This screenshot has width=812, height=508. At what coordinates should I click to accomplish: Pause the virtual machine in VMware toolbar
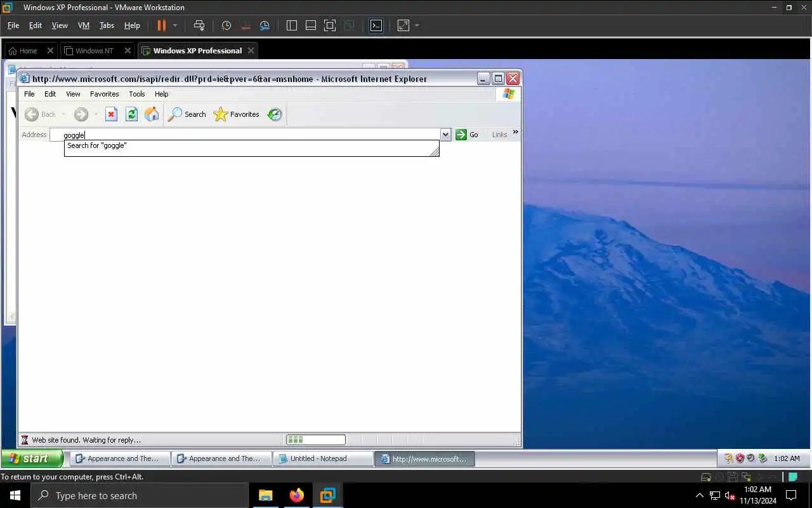click(x=161, y=25)
